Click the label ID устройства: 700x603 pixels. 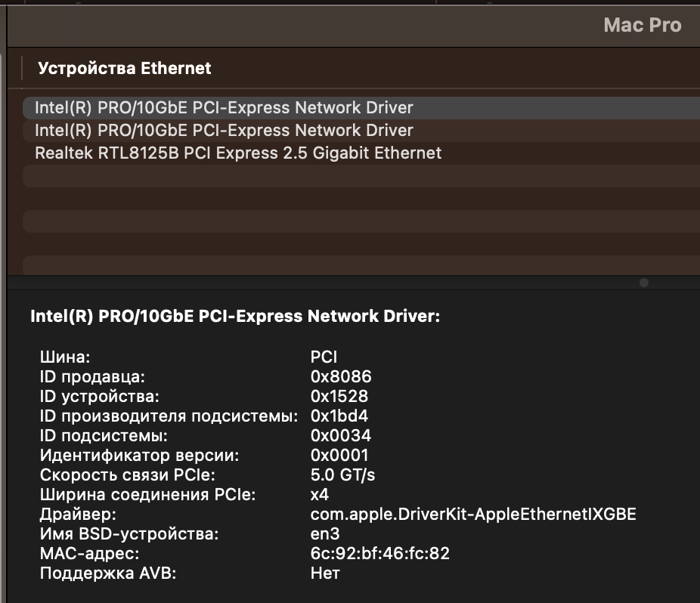tap(100, 397)
